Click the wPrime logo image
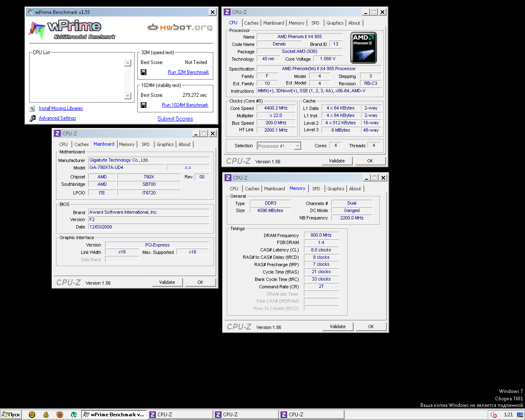 coord(71,30)
